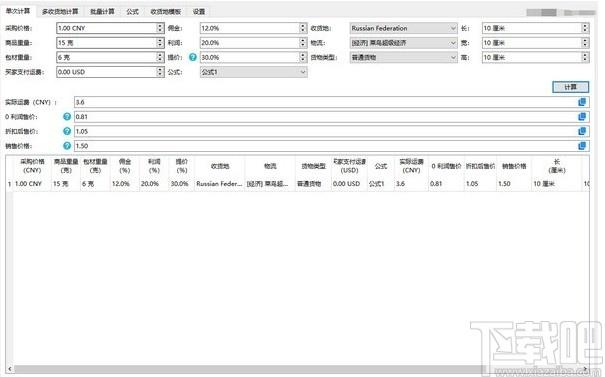Expand the 收货地 Russian Federation dropdown

(x=404, y=28)
